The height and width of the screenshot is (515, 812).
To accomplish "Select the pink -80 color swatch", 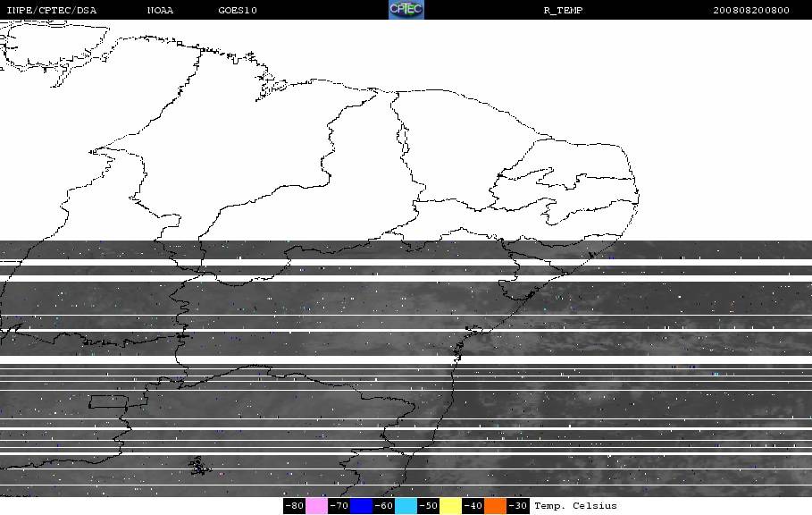I will point(316,506).
